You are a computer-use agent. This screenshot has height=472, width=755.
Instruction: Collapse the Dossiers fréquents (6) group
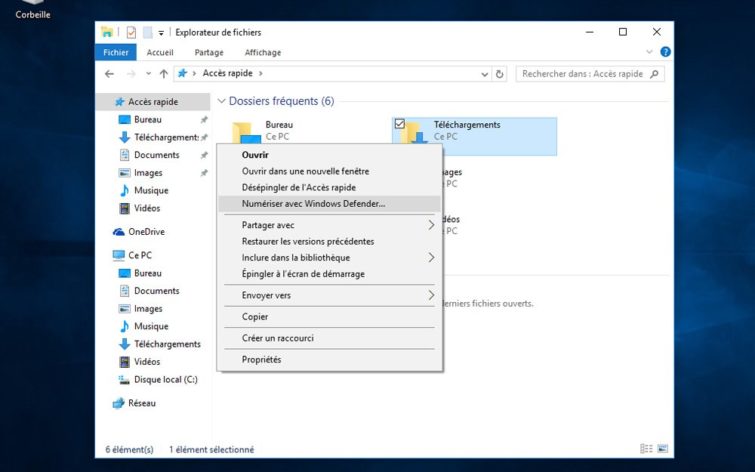221,101
